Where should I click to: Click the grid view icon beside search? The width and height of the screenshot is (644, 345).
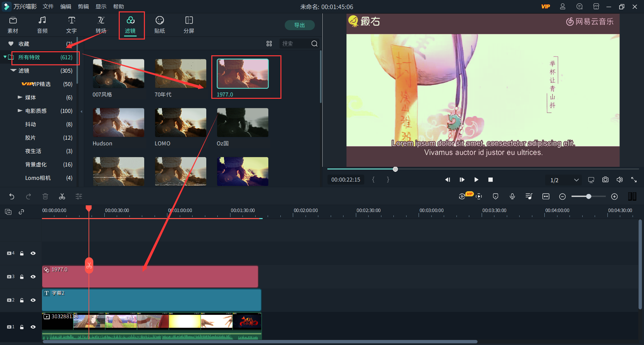(269, 44)
